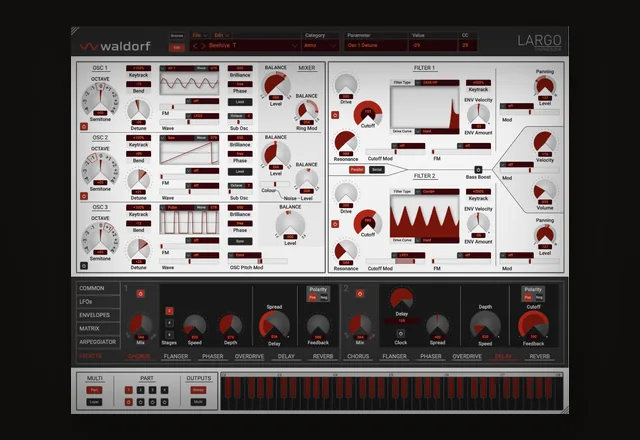The width and height of the screenshot is (640, 440).
Task: Select part number 4 button
Action: pyautogui.click(x=164, y=390)
